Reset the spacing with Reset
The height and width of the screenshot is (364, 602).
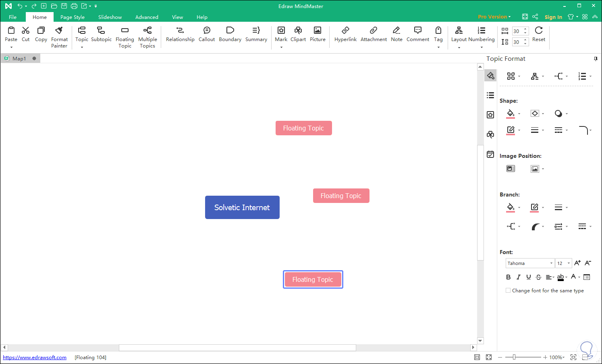coord(539,34)
